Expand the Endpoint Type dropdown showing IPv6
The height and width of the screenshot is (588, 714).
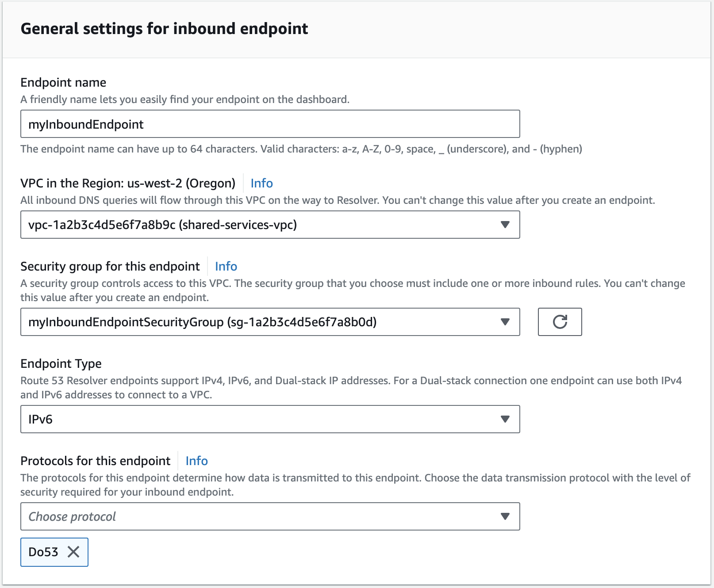click(269, 419)
